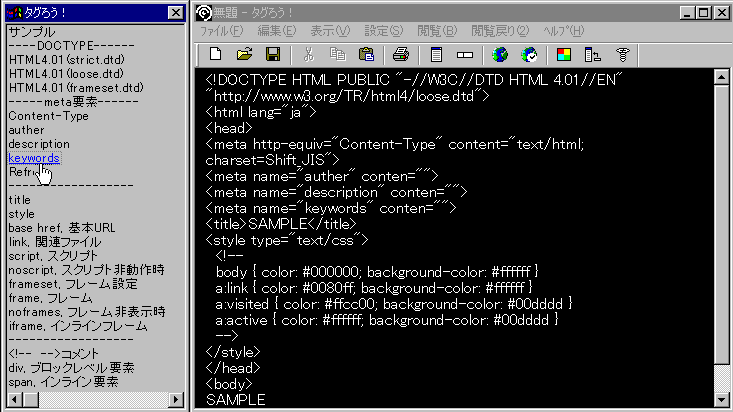Open the color palette icon
Screen dimensions: 733x412
pyautogui.click(x=564, y=55)
